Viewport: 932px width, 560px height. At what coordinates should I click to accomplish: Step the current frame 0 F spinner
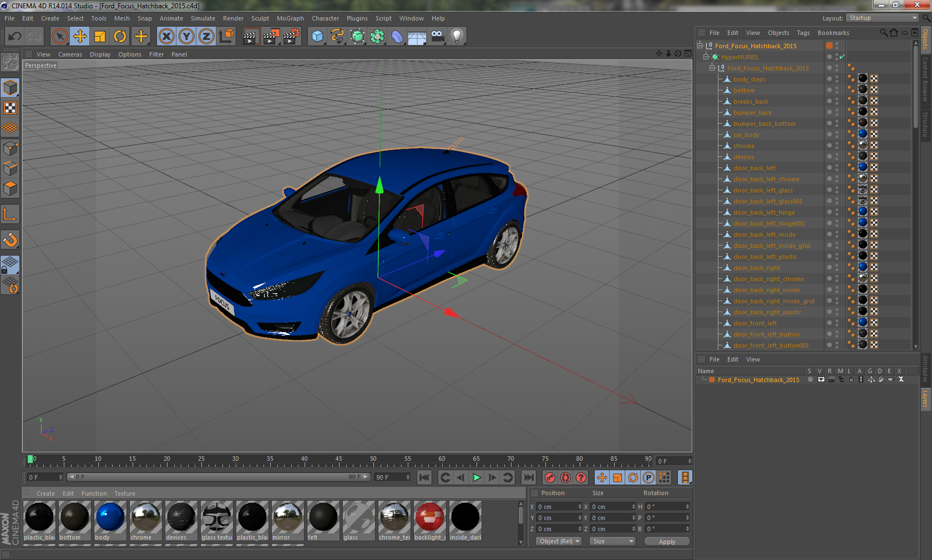tap(60, 477)
